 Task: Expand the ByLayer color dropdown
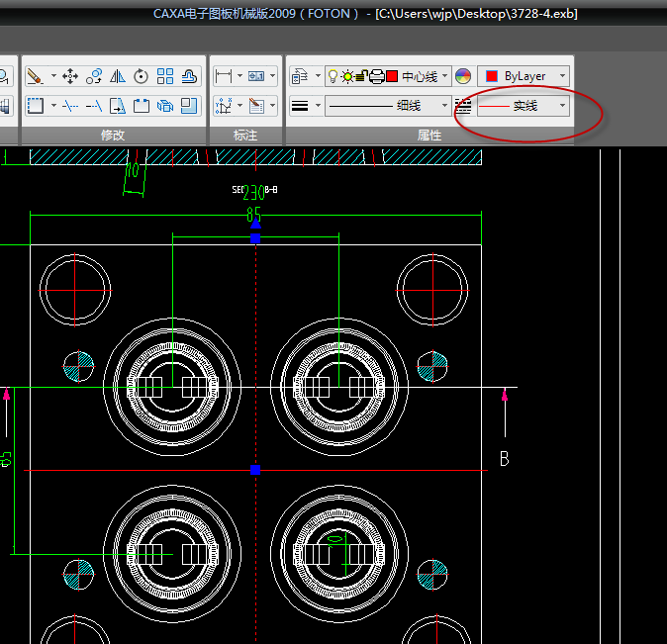[x=562, y=76]
